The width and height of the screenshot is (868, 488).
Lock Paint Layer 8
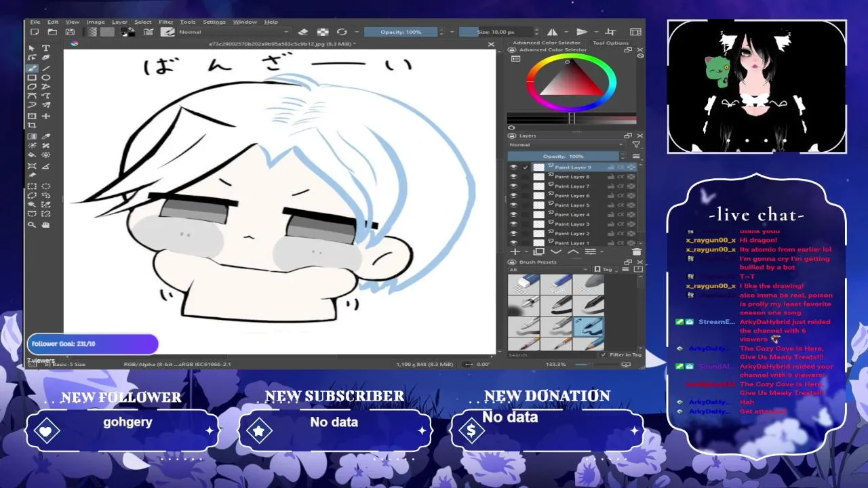click(x=611, y=177)
